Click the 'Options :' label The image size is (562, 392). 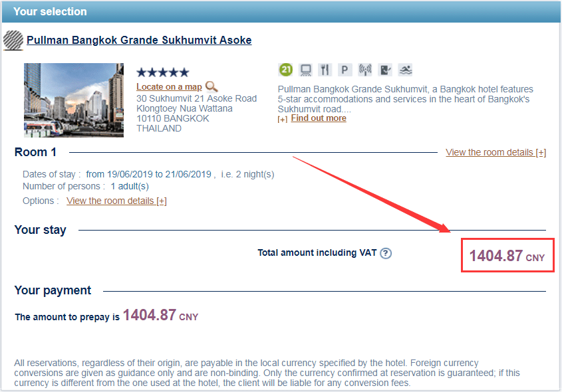[x=41, y=201]
